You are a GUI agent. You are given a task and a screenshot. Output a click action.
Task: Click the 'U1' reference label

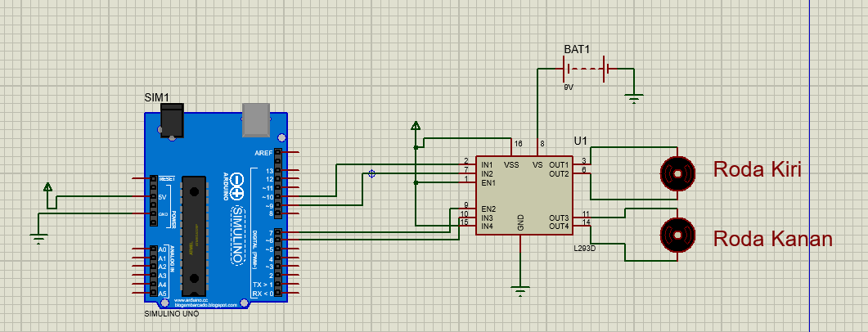580,141
